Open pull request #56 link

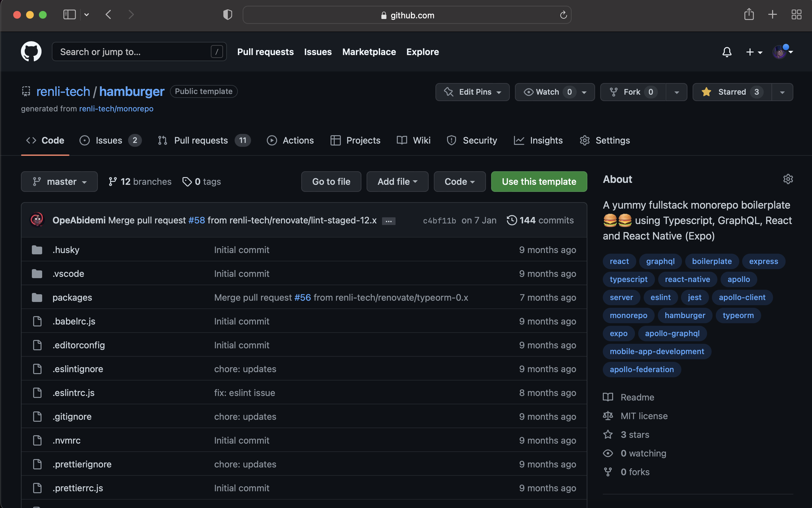click(x=303, y=297)
